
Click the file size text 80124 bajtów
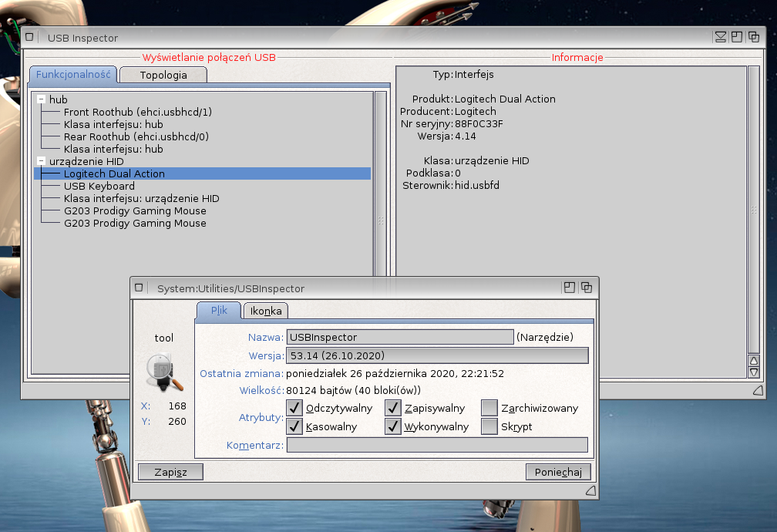[x=319, y=391]
